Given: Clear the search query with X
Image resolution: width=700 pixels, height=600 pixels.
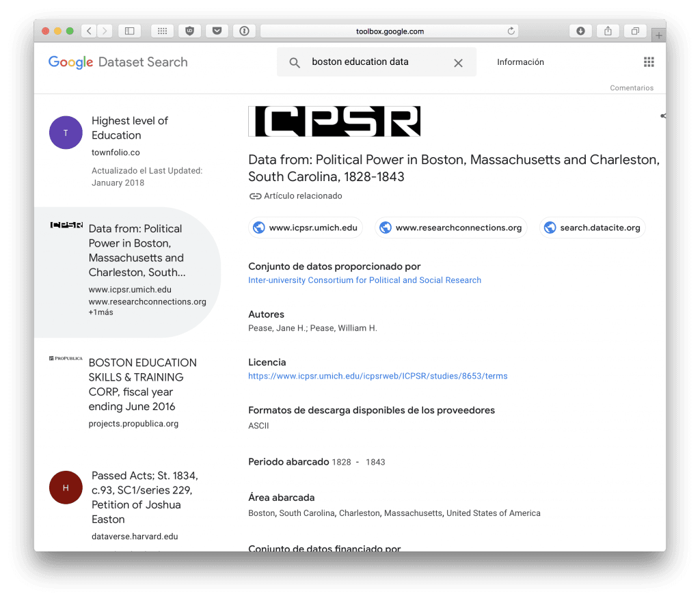Looking at the screenshot, I should [458, 63].
